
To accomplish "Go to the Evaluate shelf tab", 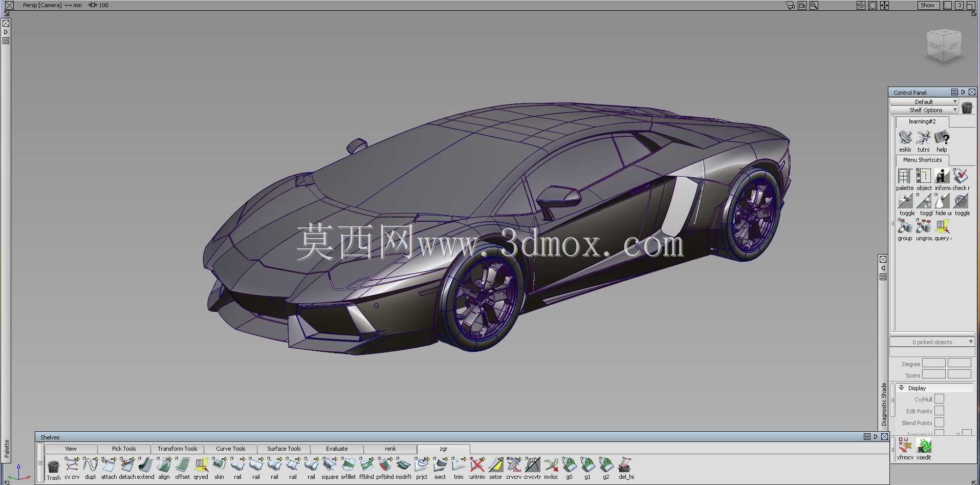I will tap(337, 449).
